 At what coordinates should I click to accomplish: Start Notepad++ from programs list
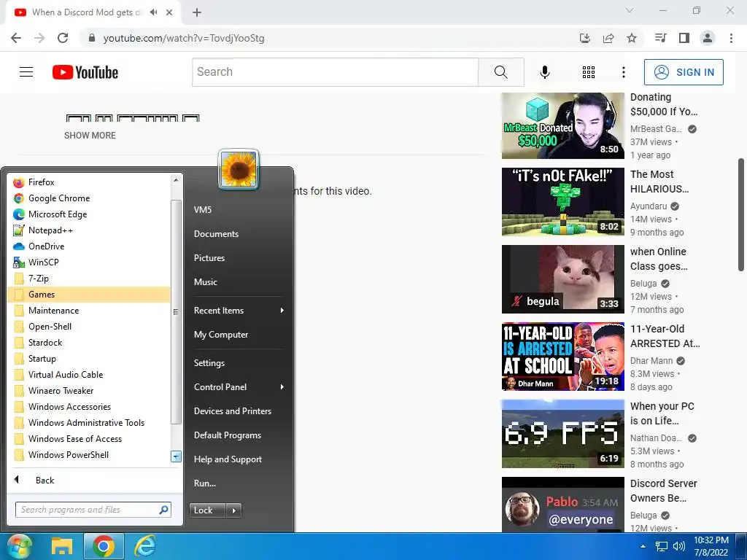(88, 230)
